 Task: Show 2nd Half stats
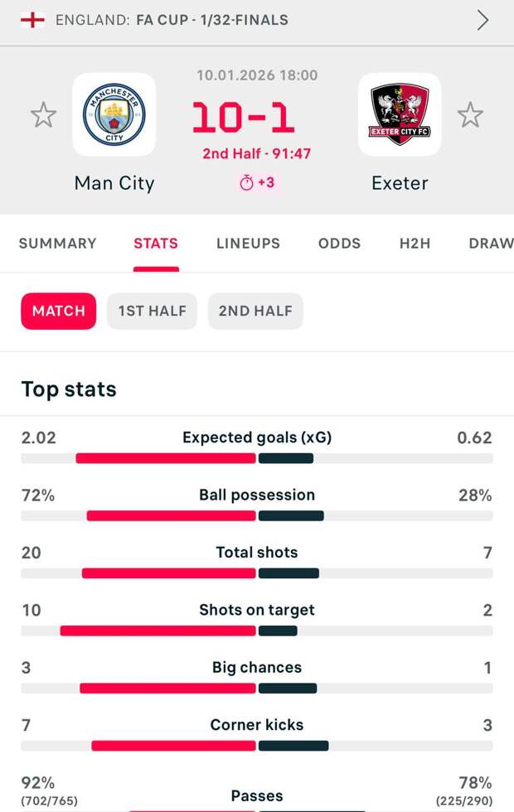[x=255, y=312]
